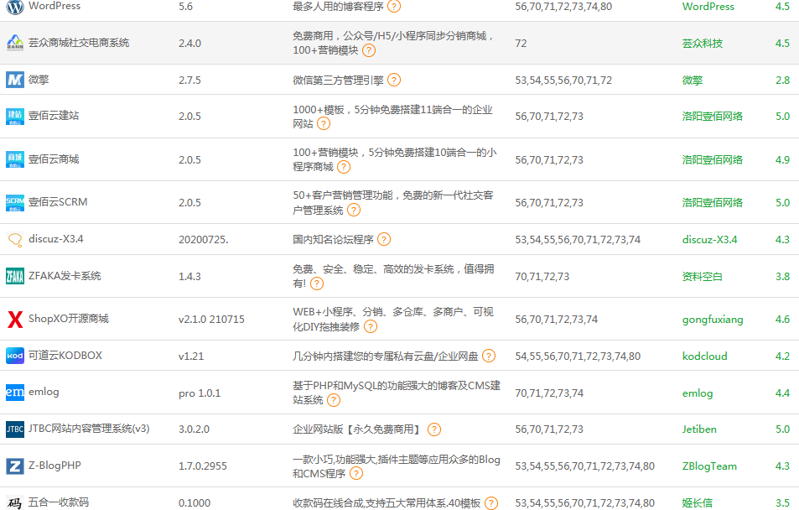The image size is (799, 510).
Task: Click the 微擎 blue M icon
Action: (x=15, y=80)
